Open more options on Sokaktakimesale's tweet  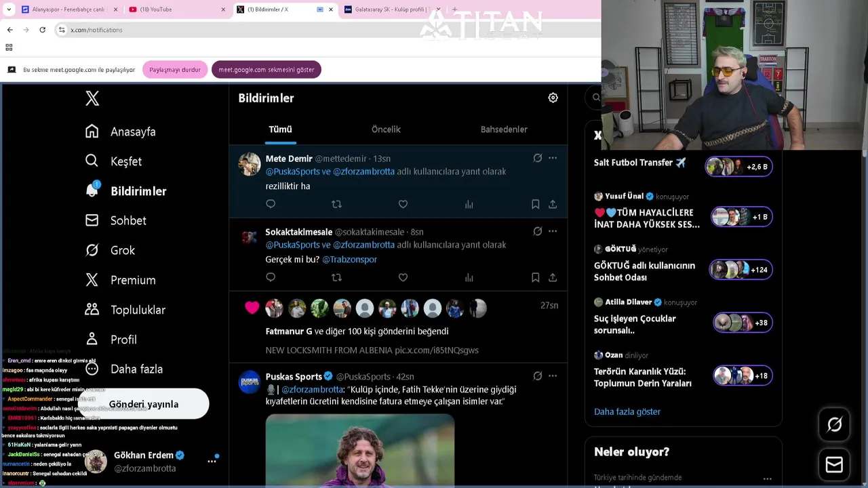point(553,231)
